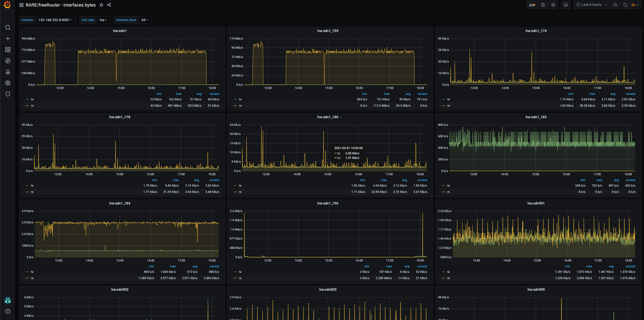The width and height of the screenshot is (644, 320).
Task: Sort hw:sdn1_174 legend by max column
Action: click(x=592, y=94)
